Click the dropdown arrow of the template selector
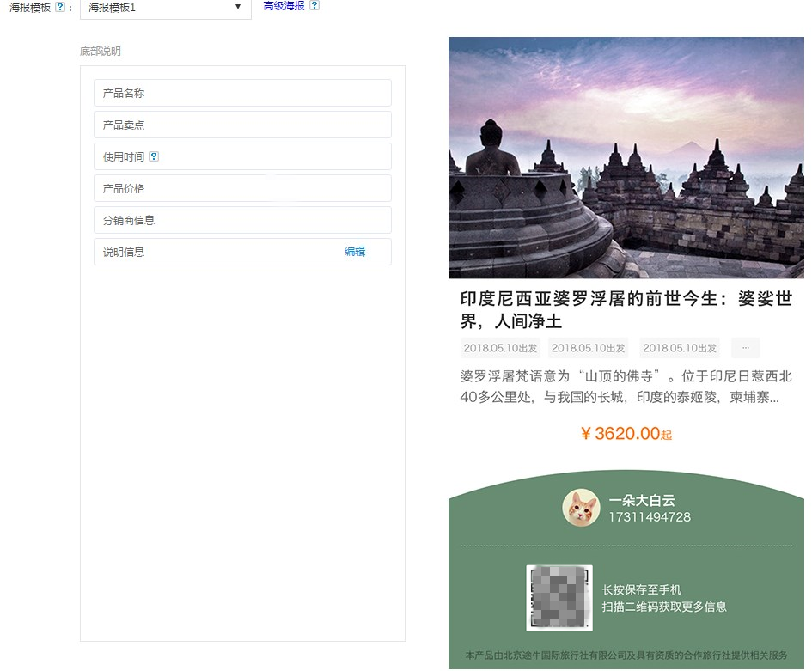The width and height of the screenshot is (812, 671). point(238,8)
